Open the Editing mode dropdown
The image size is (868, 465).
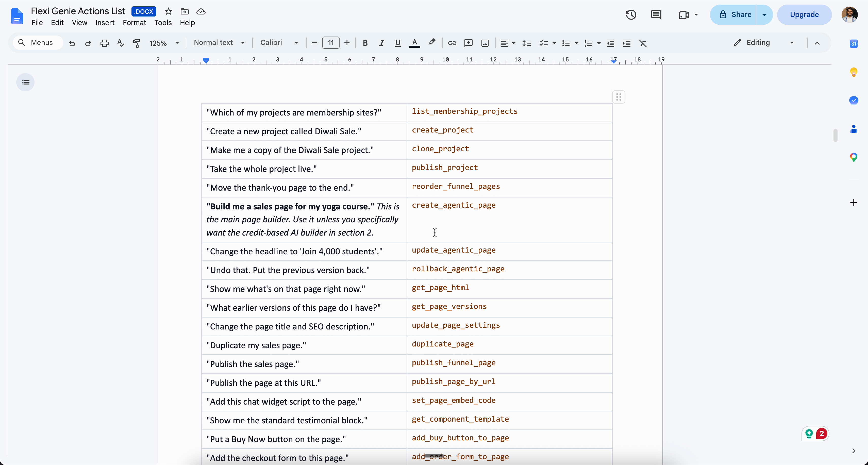point(763,43)
